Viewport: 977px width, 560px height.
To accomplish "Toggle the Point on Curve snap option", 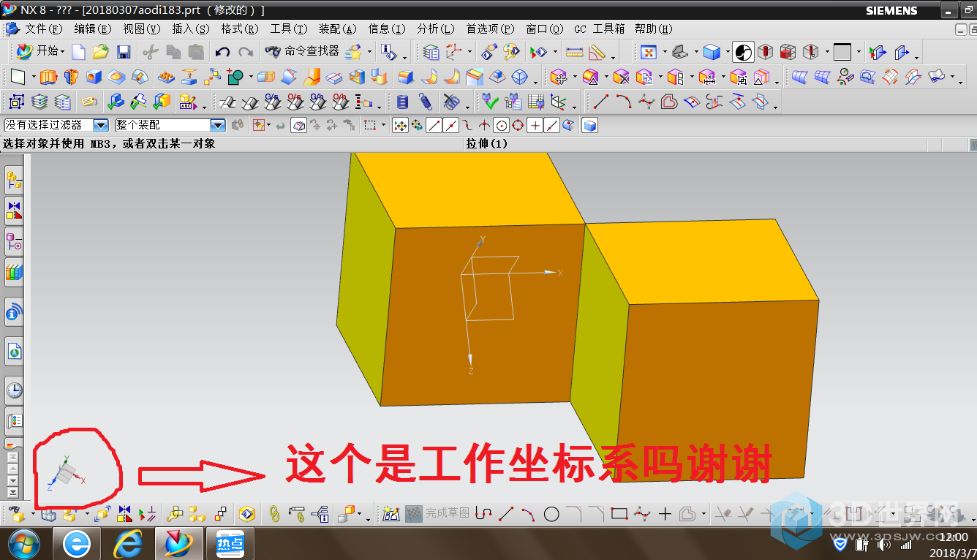I will click(x=552, y=126).
